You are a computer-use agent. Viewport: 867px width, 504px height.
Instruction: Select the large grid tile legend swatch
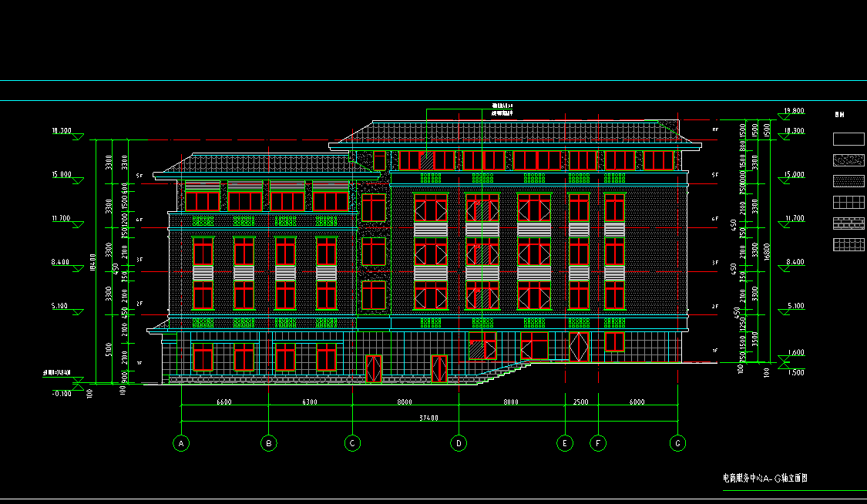coord(849,202)
